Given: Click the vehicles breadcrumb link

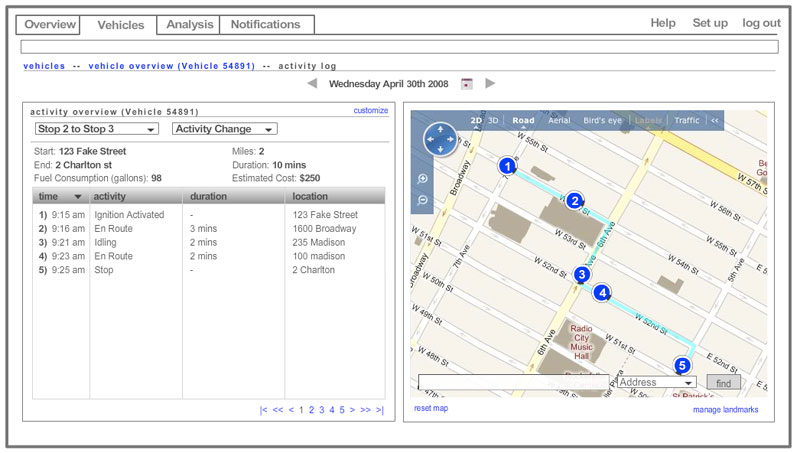Looking at the screenshot, I should pos(44,66).
